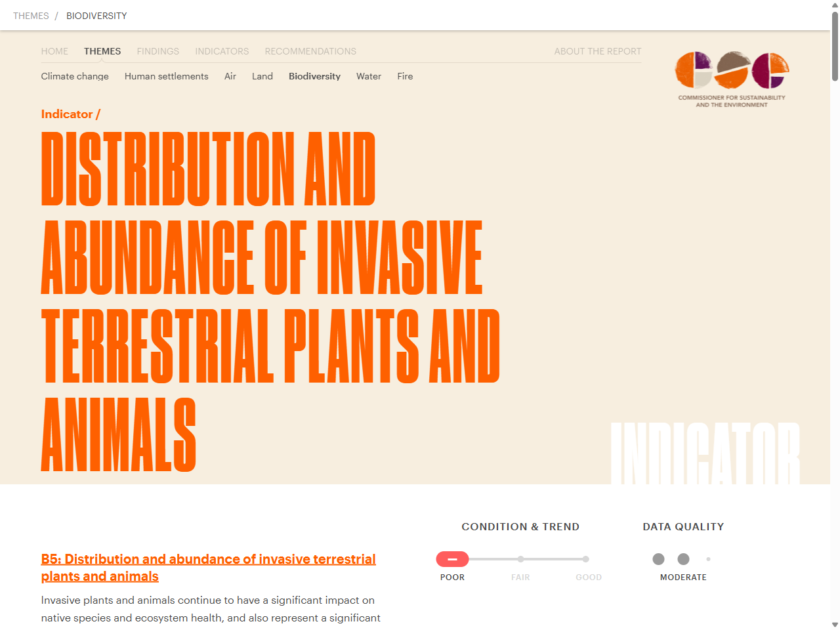Click the GOOD point on condition scale
Screen dimensions: 840x630
(x=585, y=559)
